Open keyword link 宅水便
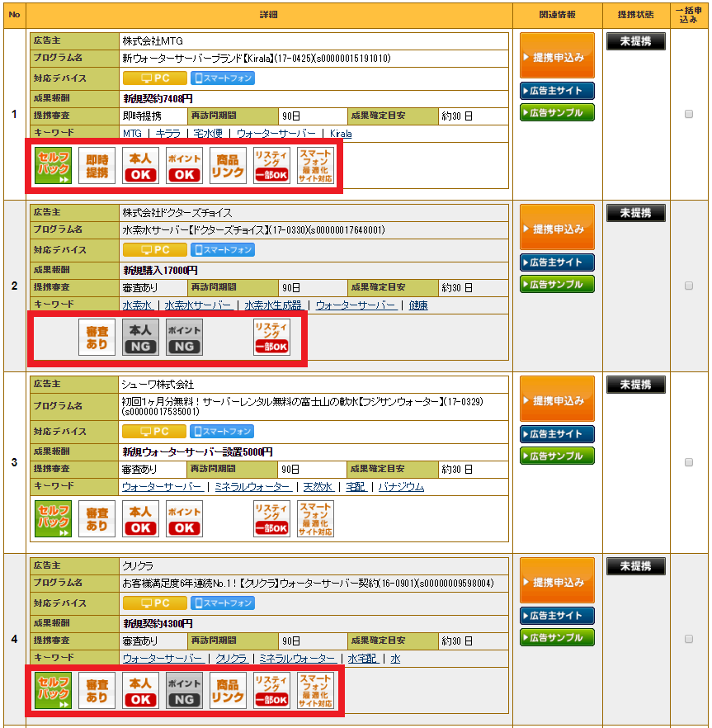Viewport: 712px width, 728px height. (208, 134)
